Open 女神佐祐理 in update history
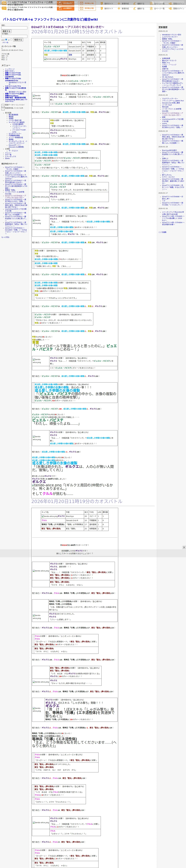 (166, 59)
